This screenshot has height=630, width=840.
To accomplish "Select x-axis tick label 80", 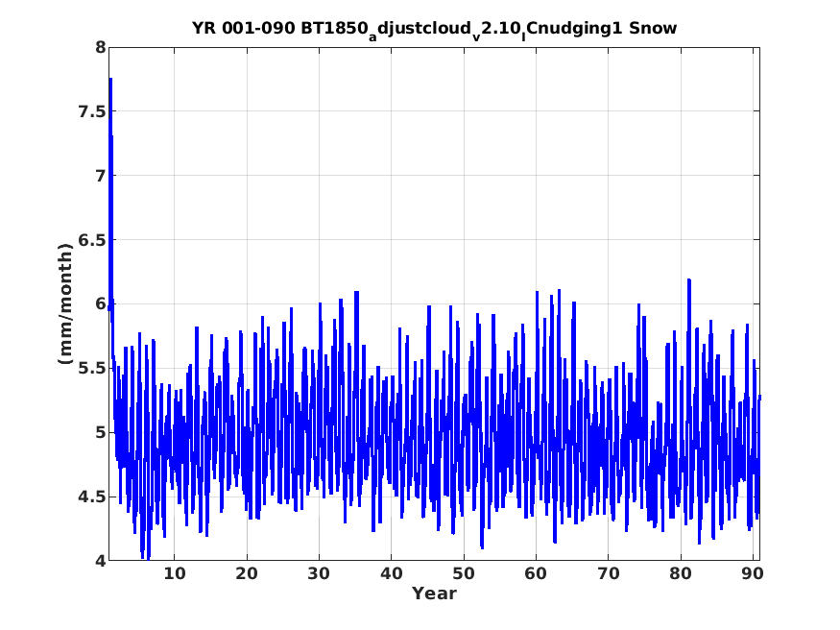I will tap(681, 573).
